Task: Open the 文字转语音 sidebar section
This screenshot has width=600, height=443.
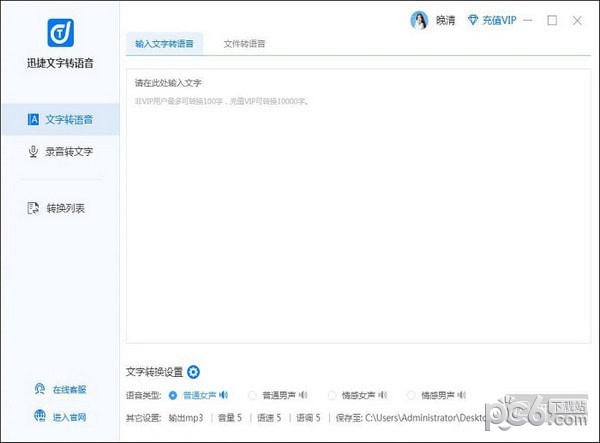Action: (x=60, y=119)
